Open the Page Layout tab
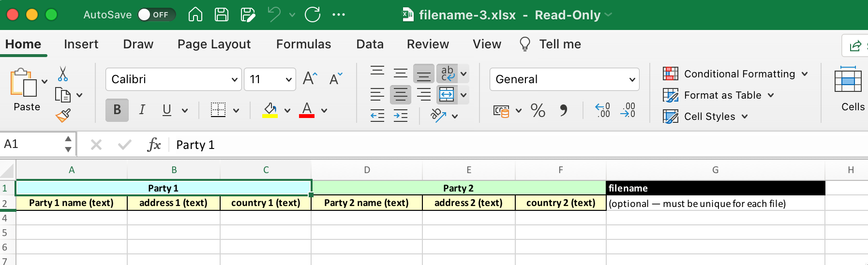 214,44
